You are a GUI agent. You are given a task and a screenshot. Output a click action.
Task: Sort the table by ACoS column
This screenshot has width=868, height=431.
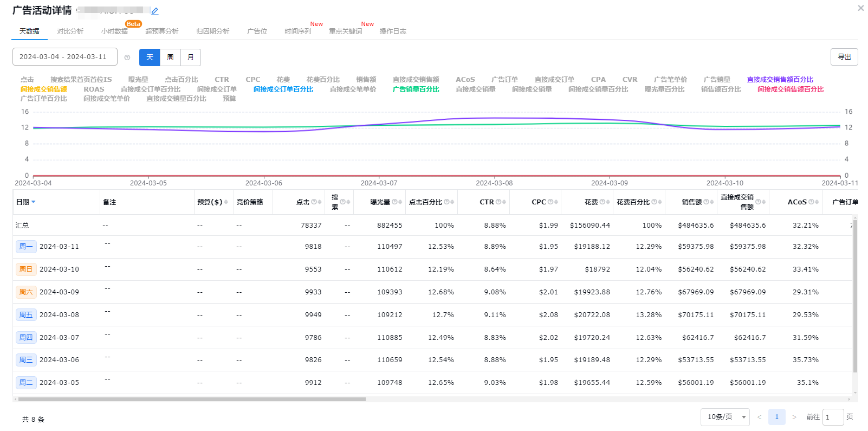click(x=817, y=202)
